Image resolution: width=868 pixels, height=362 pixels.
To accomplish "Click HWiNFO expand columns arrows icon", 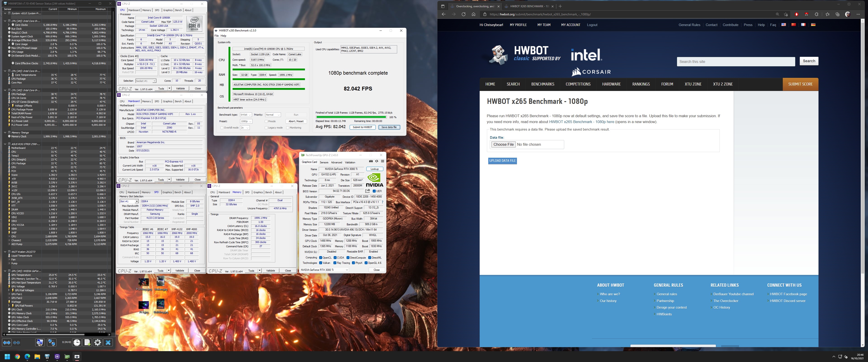I will tap(7, 343).
